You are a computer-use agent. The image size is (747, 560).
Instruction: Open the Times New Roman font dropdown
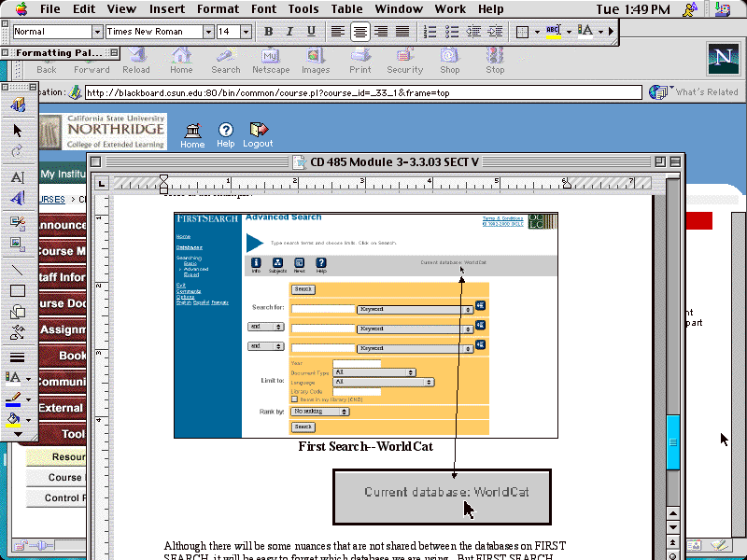coord(208,32)
